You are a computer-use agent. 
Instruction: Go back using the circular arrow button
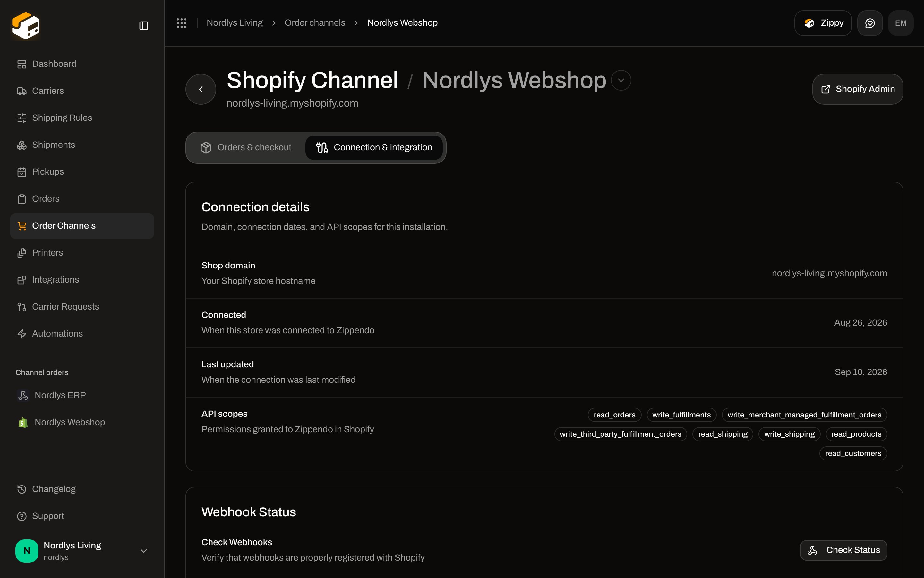click(201, 89)
